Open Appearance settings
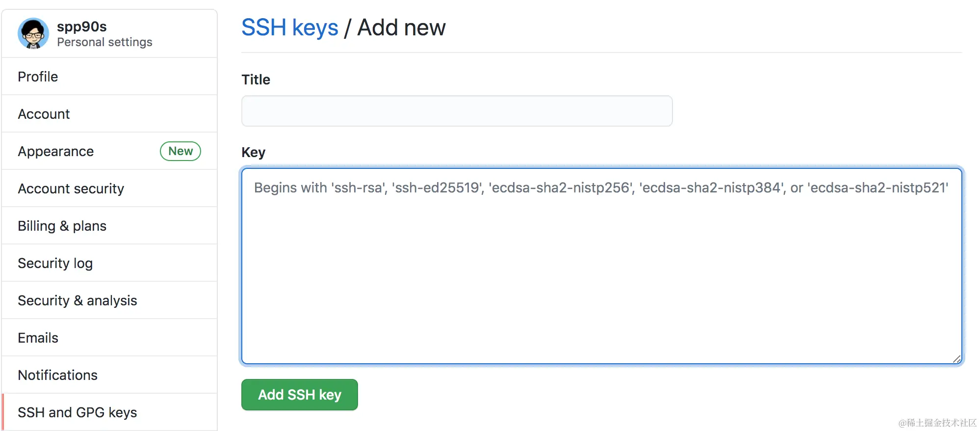The height and width of the screenshot is (431, 980). click(109, 151)
